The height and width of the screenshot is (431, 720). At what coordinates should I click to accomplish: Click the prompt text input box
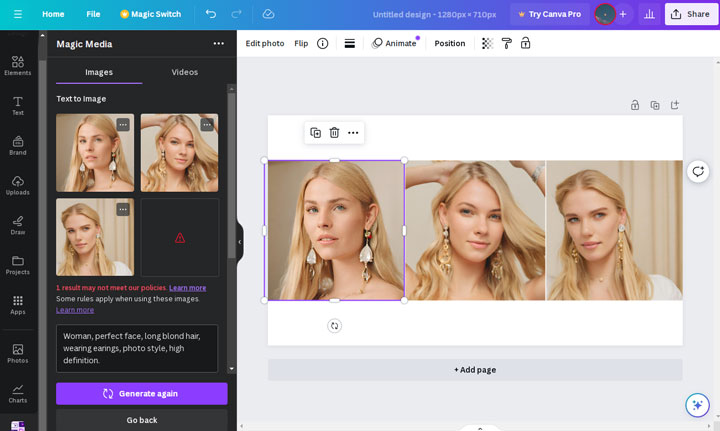137,348
